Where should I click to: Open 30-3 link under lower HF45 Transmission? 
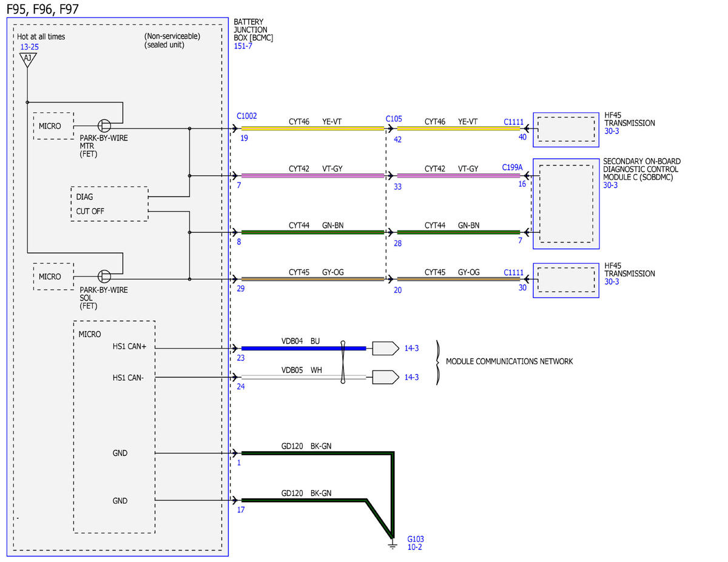pyautogui.click(x=612, y=282)
